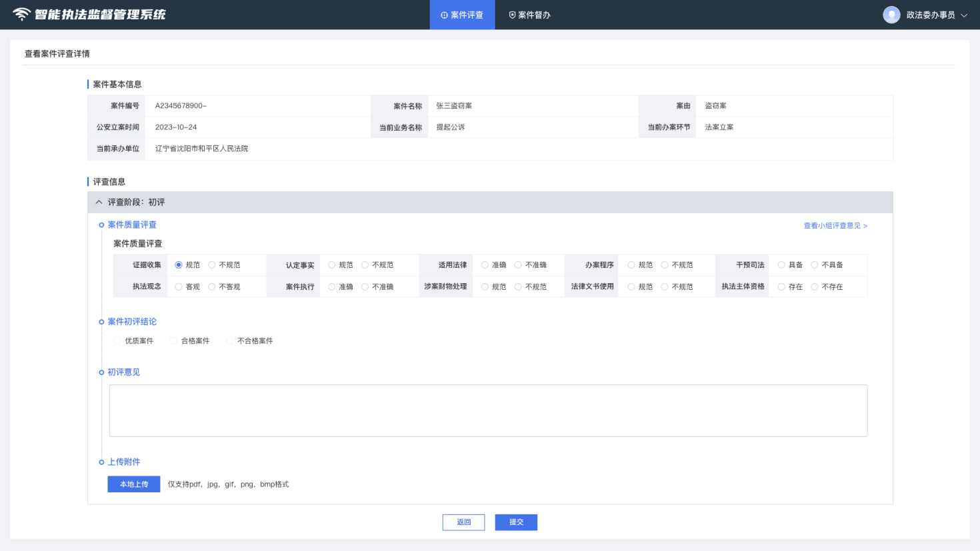Select 不存在 for 执法主体资格

coord(815,287)
